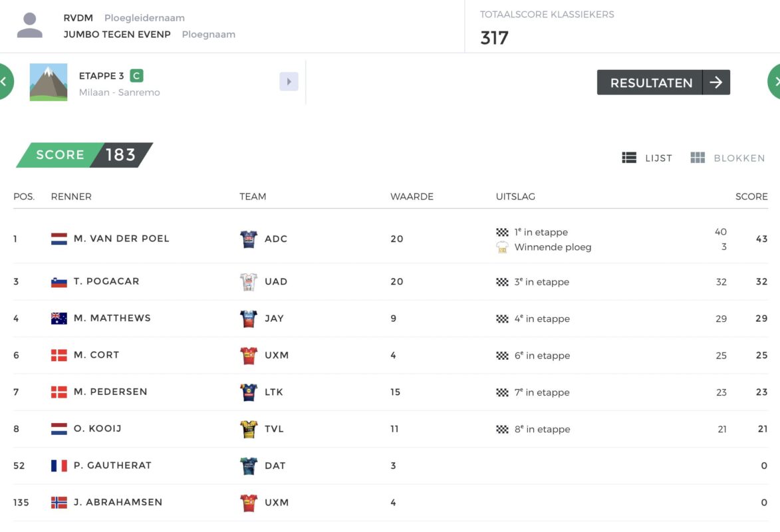Image resolution: width=780 pixels, height=532 pixels.
Task: Click the JAY team jersey icon
Action: (249, 319)
